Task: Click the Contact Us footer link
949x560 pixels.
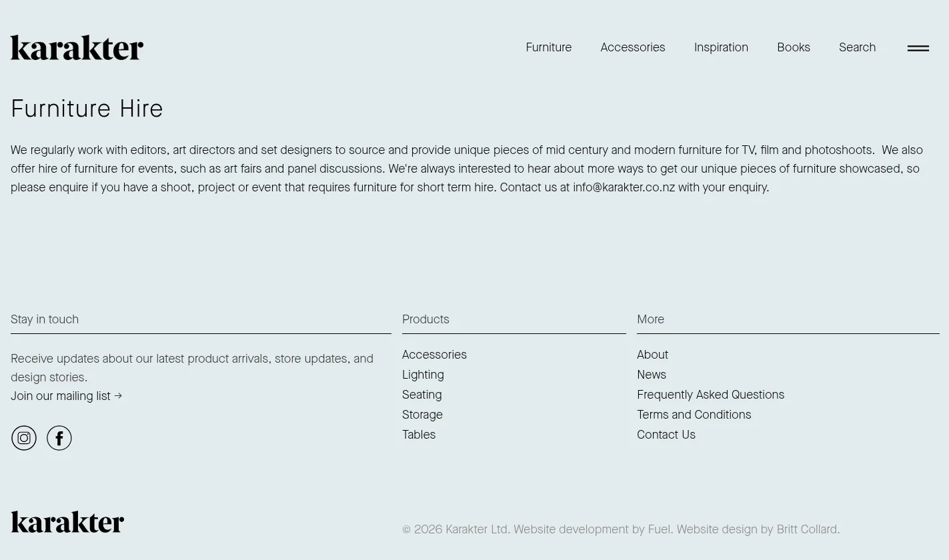Action: click(x=666, y=435)
